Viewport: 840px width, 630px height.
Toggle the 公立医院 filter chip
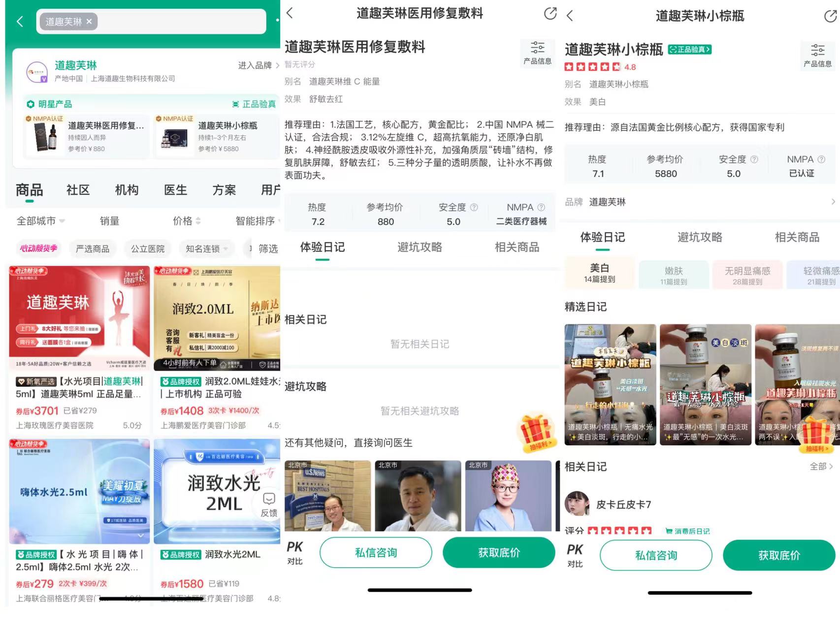point(148,249)
